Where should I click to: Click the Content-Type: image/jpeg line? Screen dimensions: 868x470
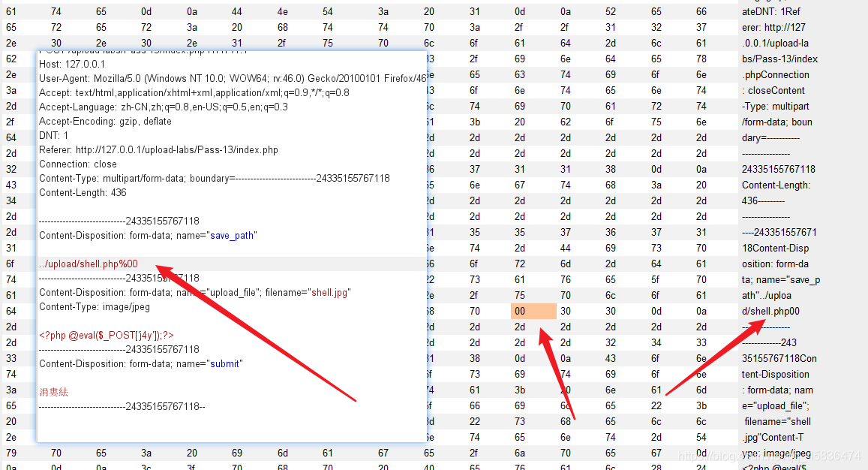(94, 306)
